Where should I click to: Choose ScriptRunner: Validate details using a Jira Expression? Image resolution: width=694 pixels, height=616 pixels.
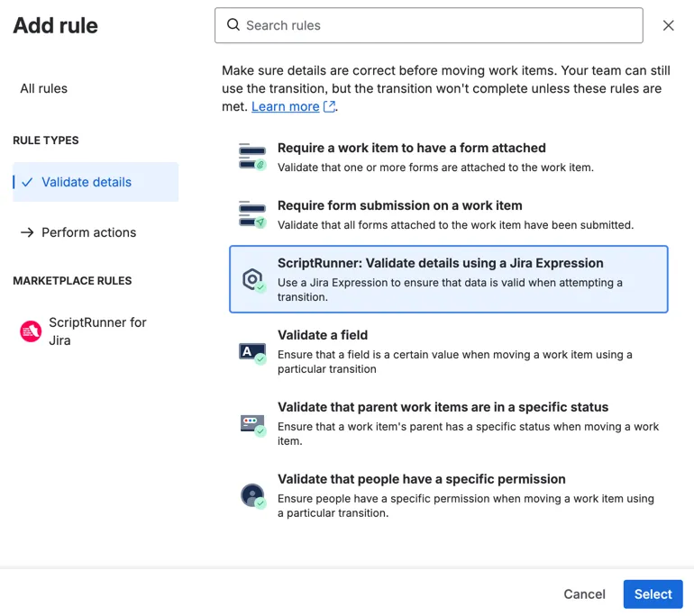(448, 279)
